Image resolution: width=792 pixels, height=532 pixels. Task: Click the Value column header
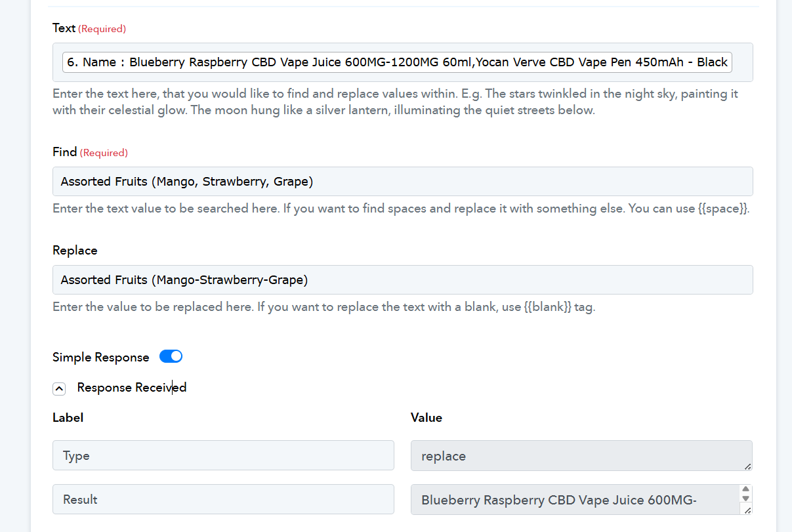pos(427,418)
